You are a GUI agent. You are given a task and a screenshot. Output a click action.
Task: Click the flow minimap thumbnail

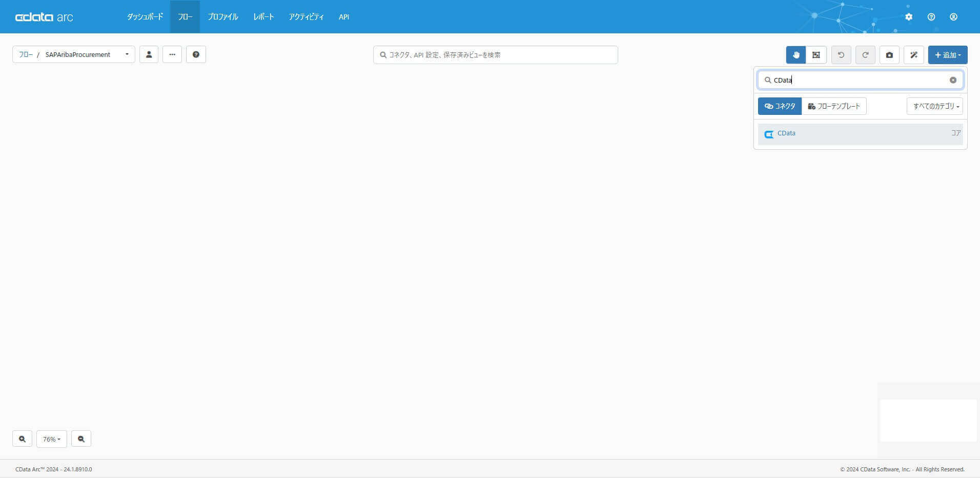point(928,421)
